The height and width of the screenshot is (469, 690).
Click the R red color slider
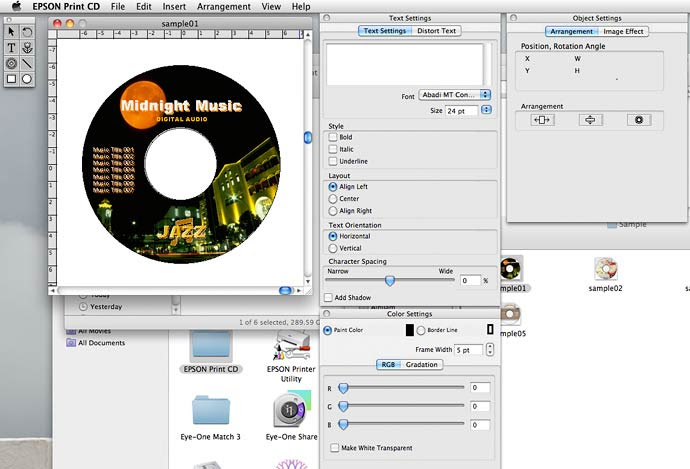pos(343,388)
